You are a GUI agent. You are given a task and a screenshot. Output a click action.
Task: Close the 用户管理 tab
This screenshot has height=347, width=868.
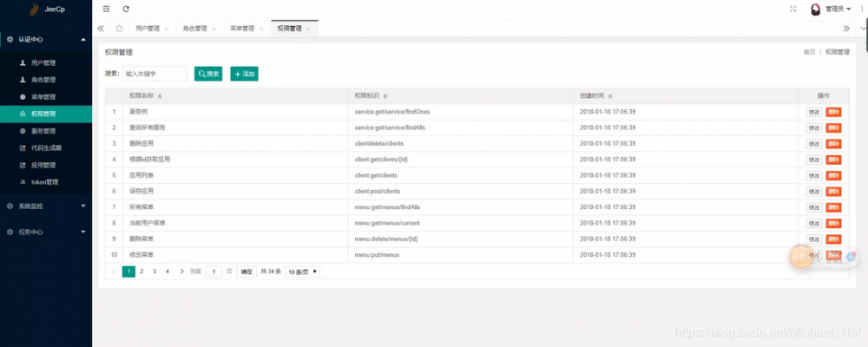(x=166, y=29)
